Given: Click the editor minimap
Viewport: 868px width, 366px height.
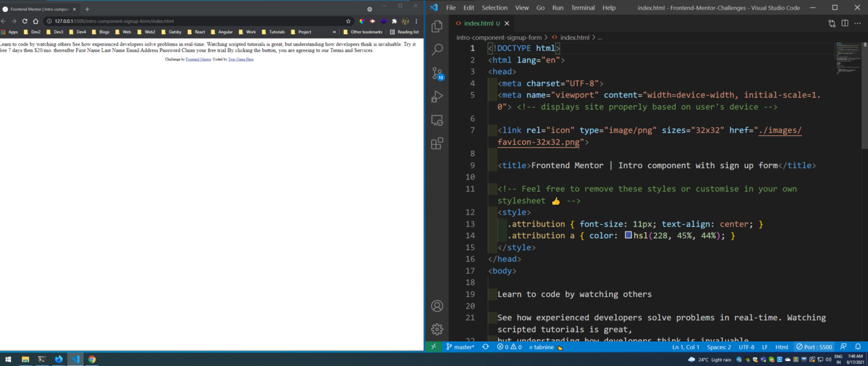Looking at the screenshot, I should tap(848, 59).
